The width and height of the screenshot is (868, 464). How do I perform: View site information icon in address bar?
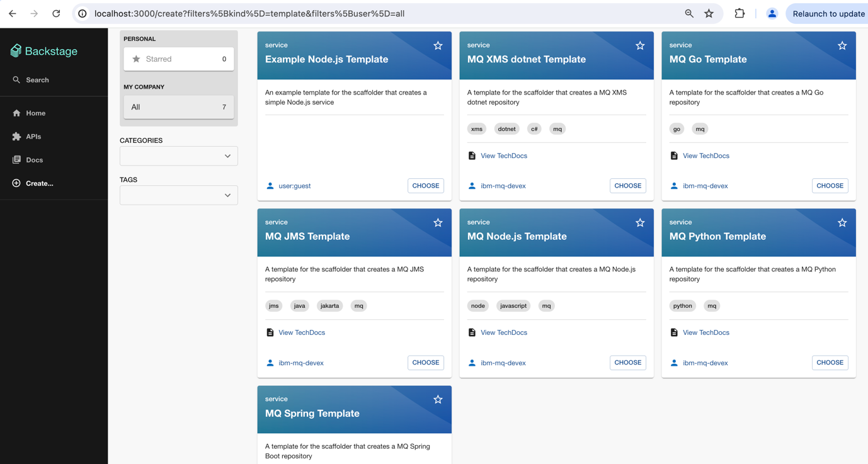pyautogui.click(x=83, y=13)
